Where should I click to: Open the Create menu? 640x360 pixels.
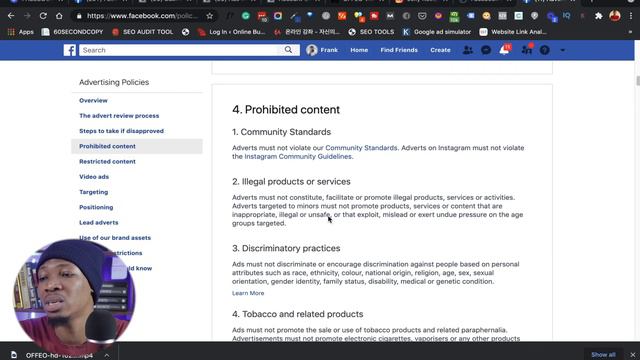click(440, 50)
